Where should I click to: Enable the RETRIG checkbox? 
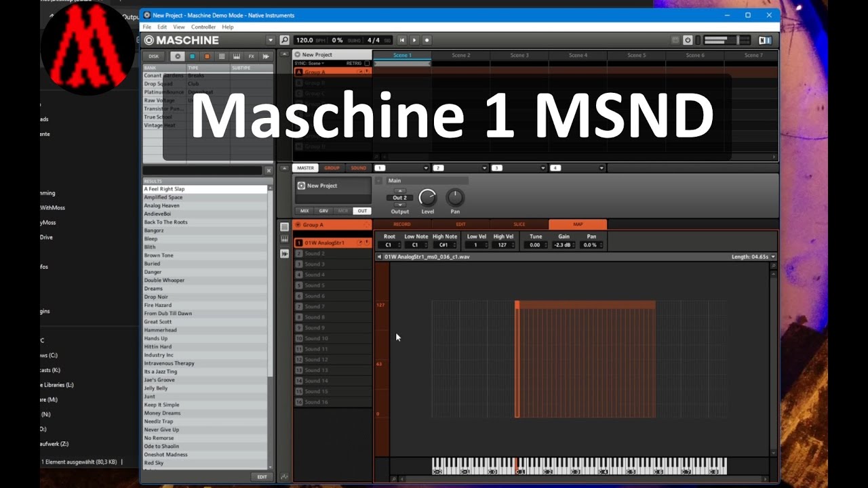tap(367, 63)
